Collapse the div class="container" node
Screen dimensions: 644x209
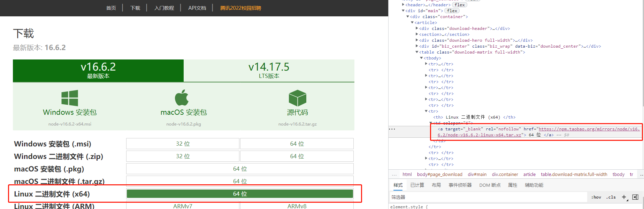(x=408, y=17)
